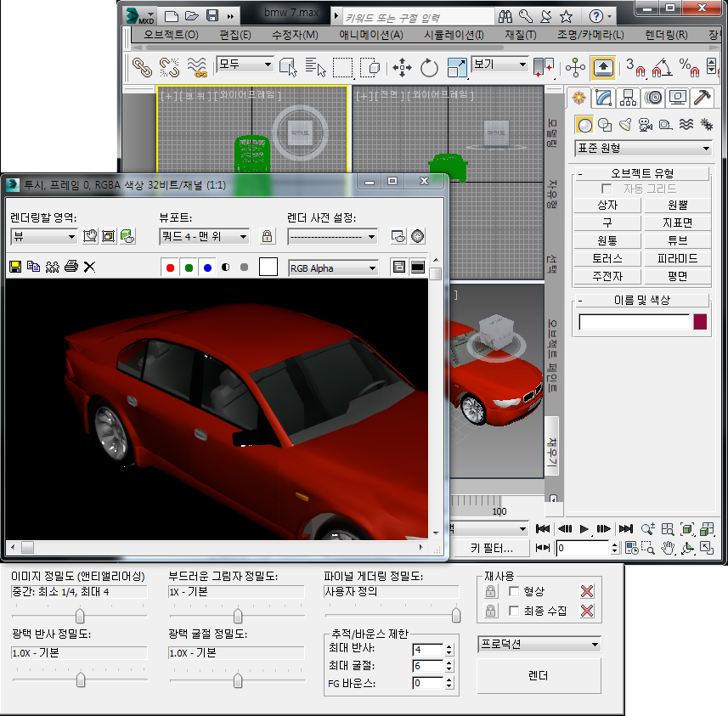The image size is (728, 716).
Task: Choose the Select Object arrow tool
Action: point(288,67)
